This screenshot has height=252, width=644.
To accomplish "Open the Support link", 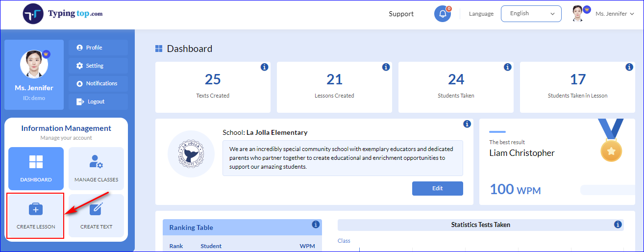I will pyautogui.click(x=401, y=14).
